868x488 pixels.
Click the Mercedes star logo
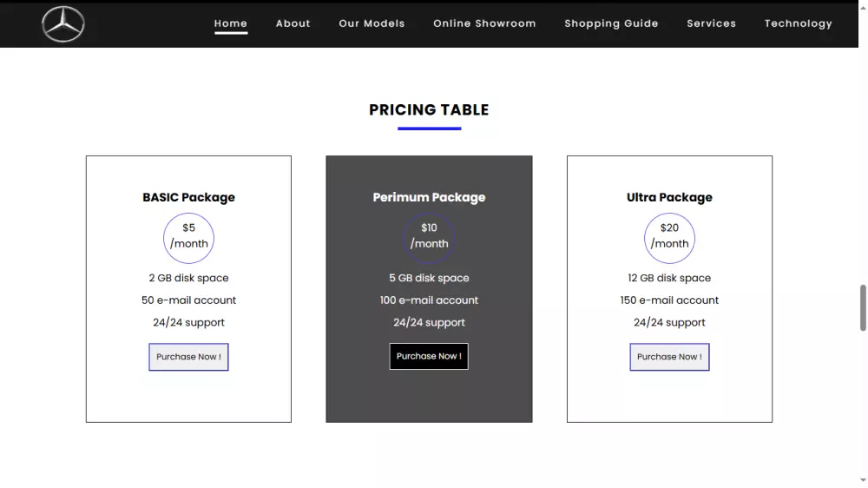63,24
